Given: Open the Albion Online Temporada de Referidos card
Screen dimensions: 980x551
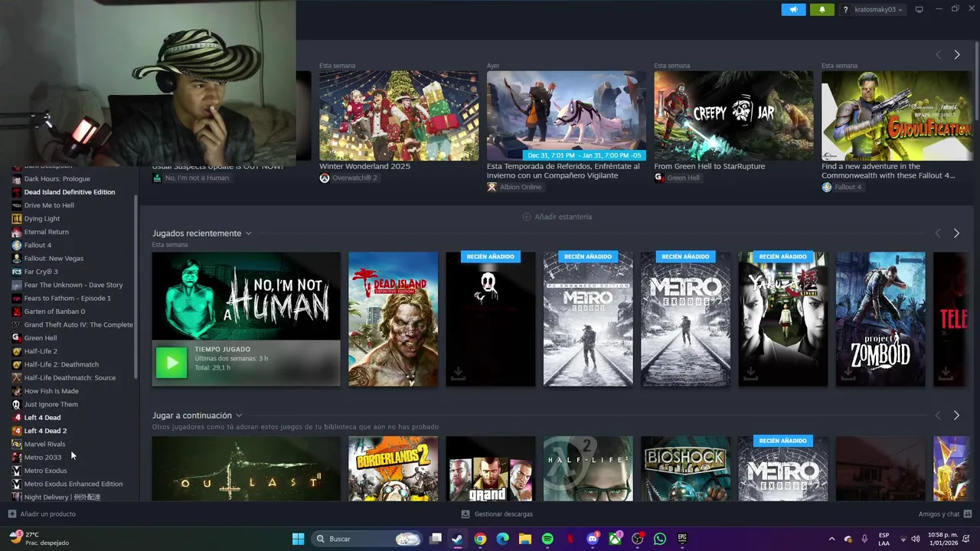Looking at the screenshot, I should 566,116.
